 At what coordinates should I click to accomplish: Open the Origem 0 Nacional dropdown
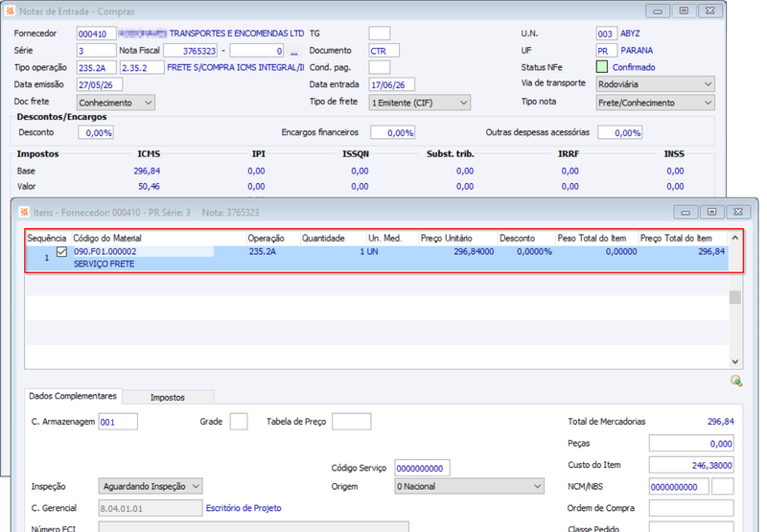tap(469, 487)
